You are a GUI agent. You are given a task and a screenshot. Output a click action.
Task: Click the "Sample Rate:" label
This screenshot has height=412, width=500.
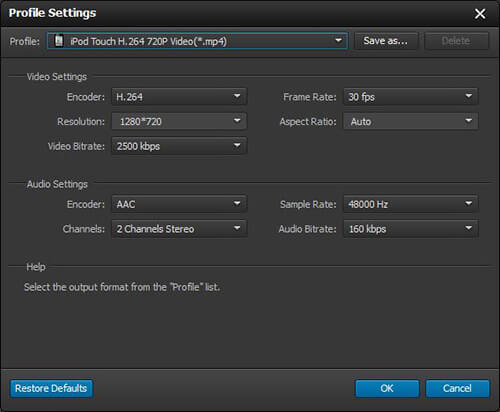(308, 204)
